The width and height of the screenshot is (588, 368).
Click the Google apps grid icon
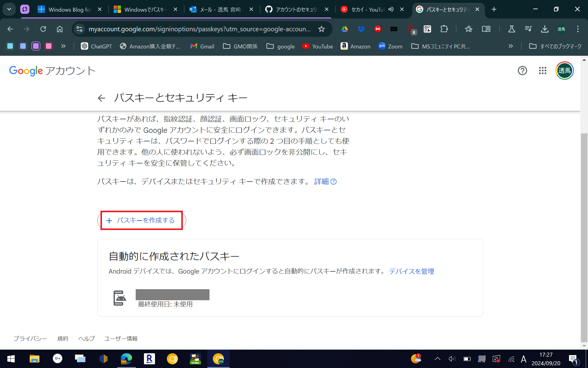(542, 71)
